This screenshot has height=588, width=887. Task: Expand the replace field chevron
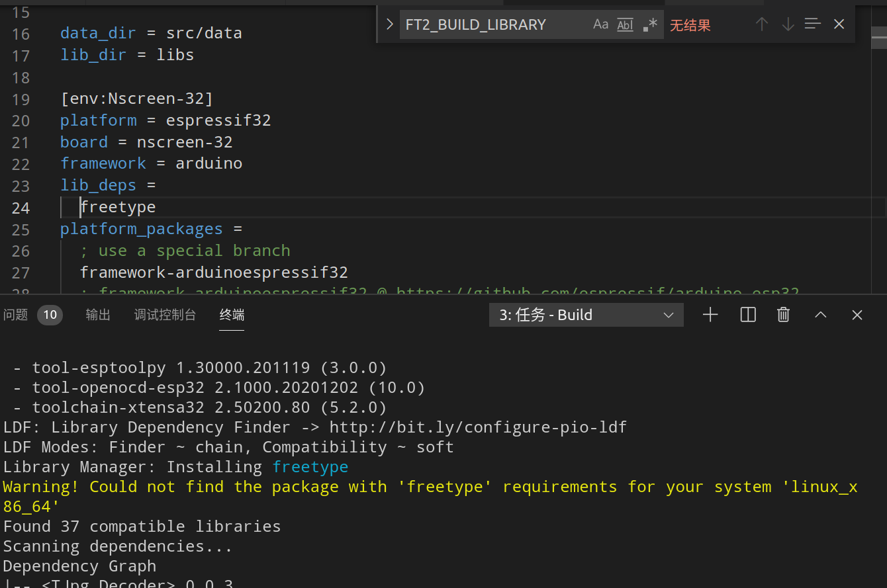click(389, 24)
